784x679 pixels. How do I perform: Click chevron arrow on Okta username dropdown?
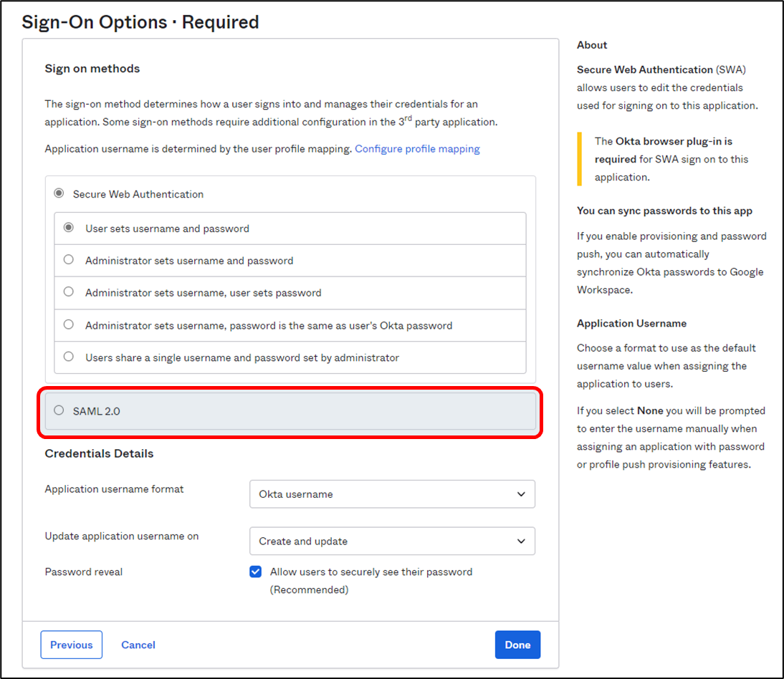(x=521, y=494)
